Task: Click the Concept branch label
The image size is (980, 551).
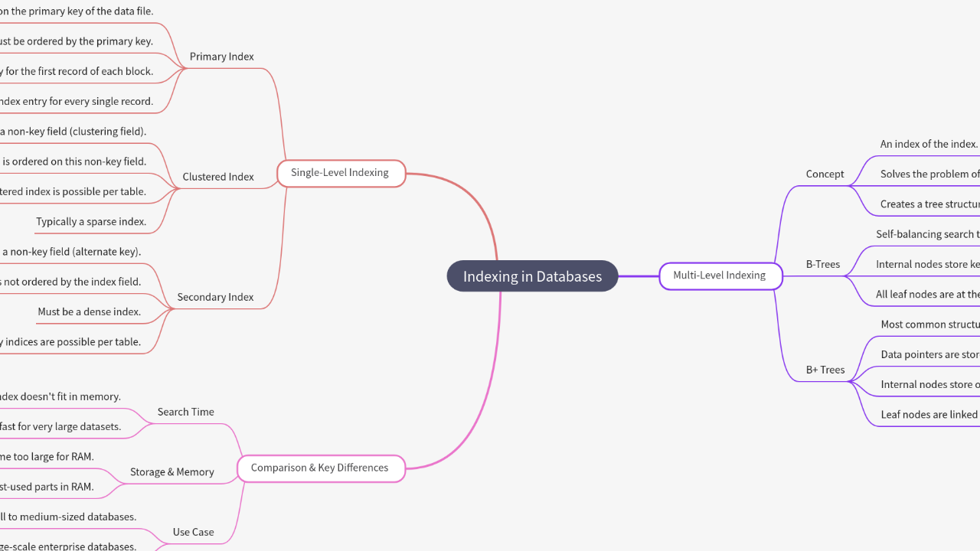Action: (x=825, y=174)
